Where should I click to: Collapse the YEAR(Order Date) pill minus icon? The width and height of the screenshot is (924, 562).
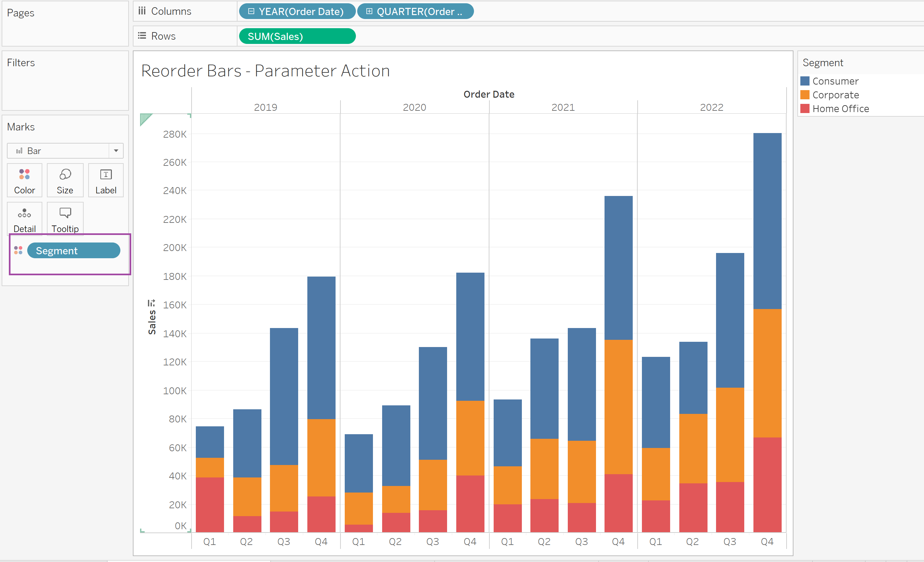tap(251, 11)
